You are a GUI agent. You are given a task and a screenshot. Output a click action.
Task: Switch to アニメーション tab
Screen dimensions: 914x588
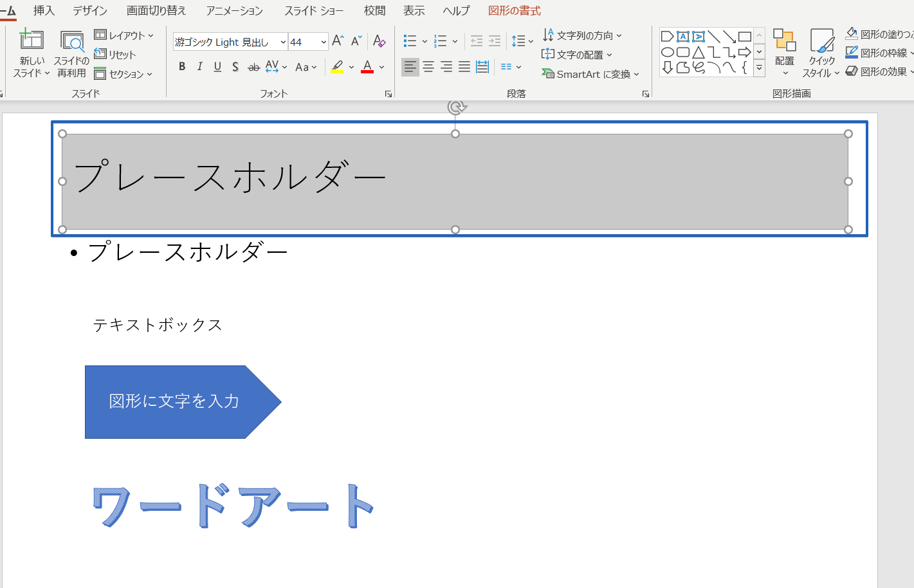tap(235, 10)
